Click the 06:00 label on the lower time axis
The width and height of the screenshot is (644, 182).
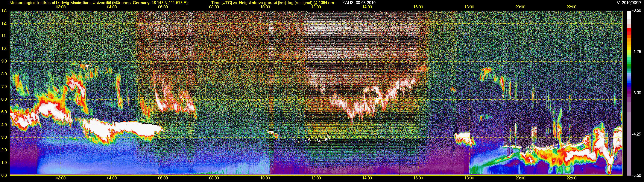click(x=163, y=178)
